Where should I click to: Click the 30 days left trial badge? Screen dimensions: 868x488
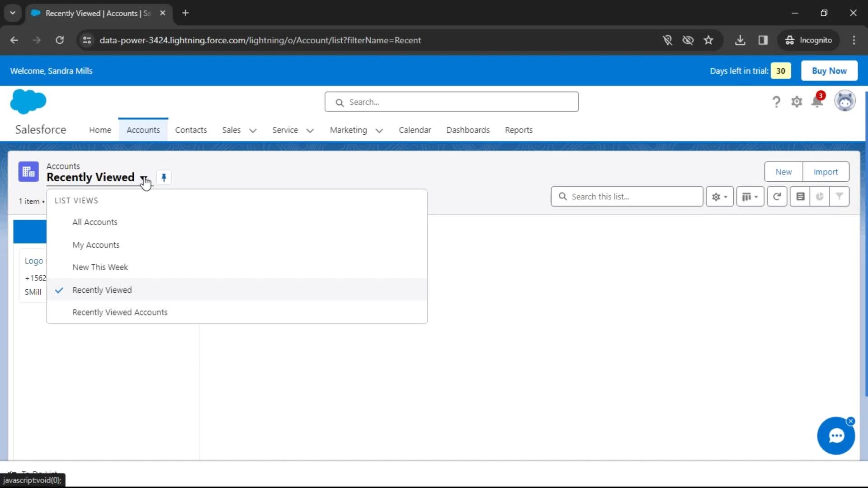(x=781, y=71)
